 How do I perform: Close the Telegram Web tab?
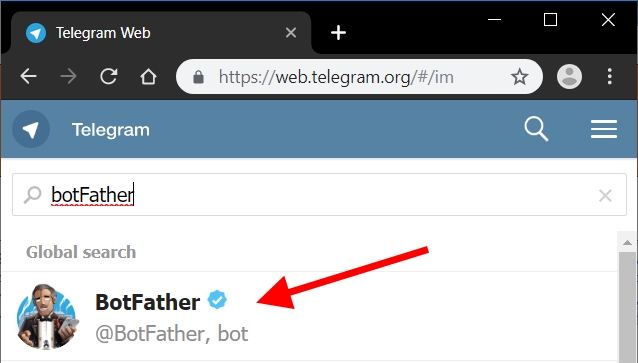click(291, 33)
